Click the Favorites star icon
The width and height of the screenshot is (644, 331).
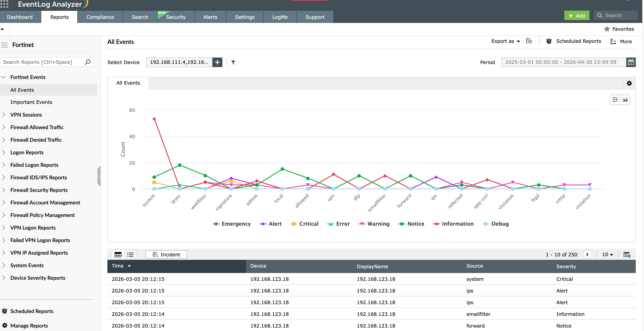pos(607,29)
